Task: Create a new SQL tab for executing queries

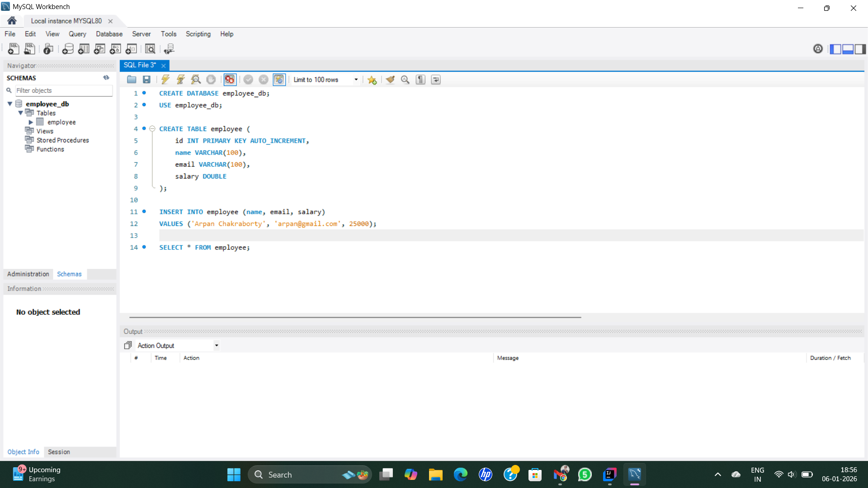Action: pyautogui.click(x=13, y=49)
